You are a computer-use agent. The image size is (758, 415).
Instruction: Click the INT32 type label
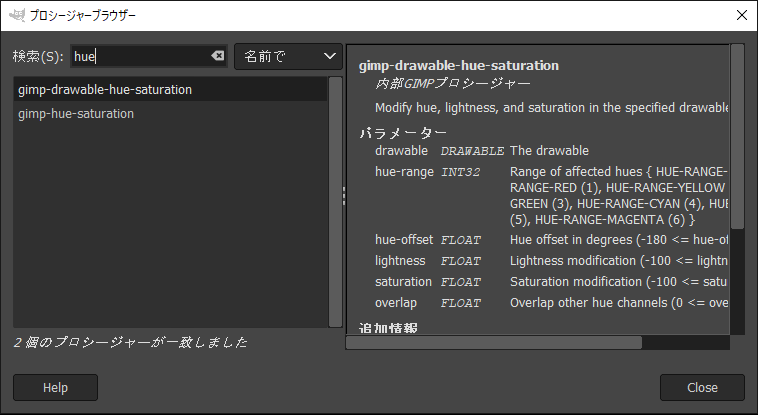[460, 172]
